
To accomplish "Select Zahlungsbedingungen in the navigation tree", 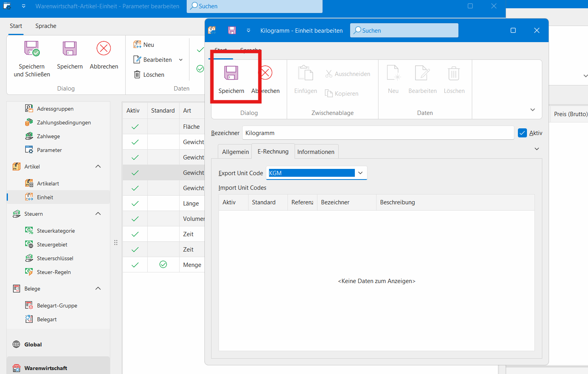I will 63,122.
